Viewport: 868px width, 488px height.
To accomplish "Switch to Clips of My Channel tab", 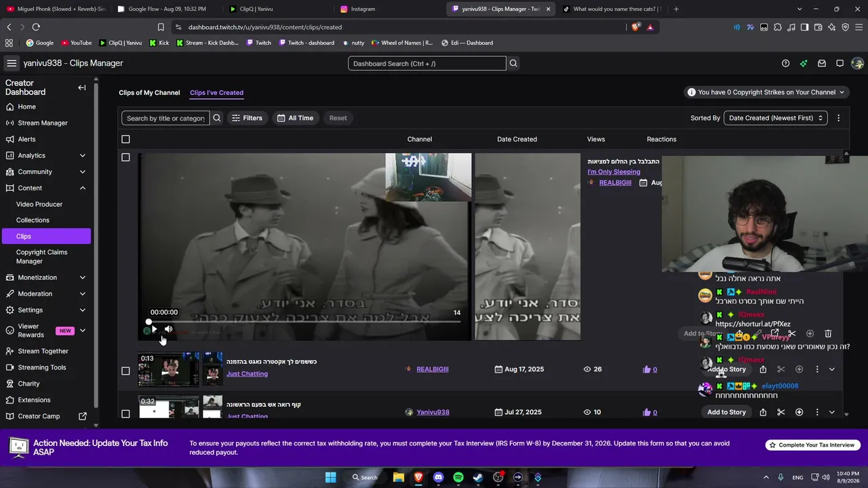I will tap(149, 93).
